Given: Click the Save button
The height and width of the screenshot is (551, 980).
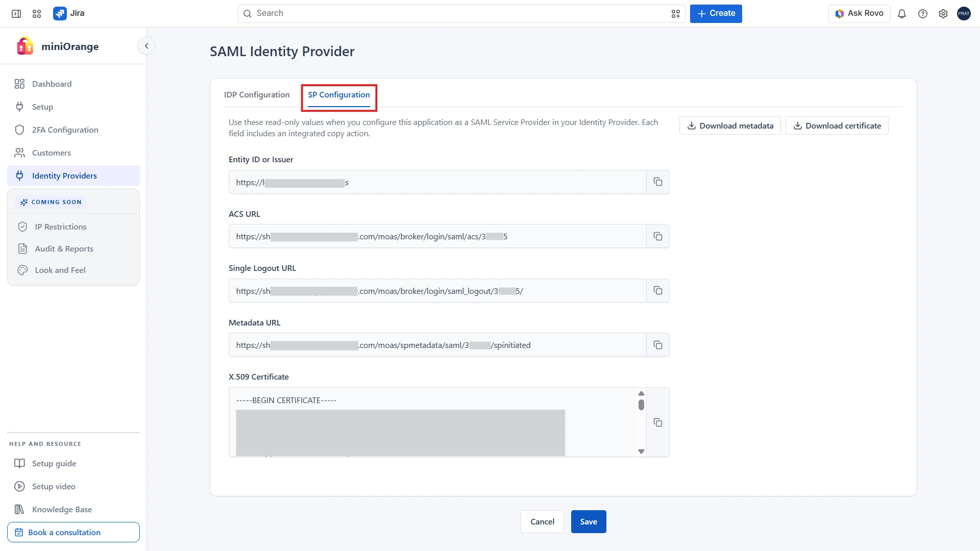Looking at the screenshot, I should click(589, 521).
